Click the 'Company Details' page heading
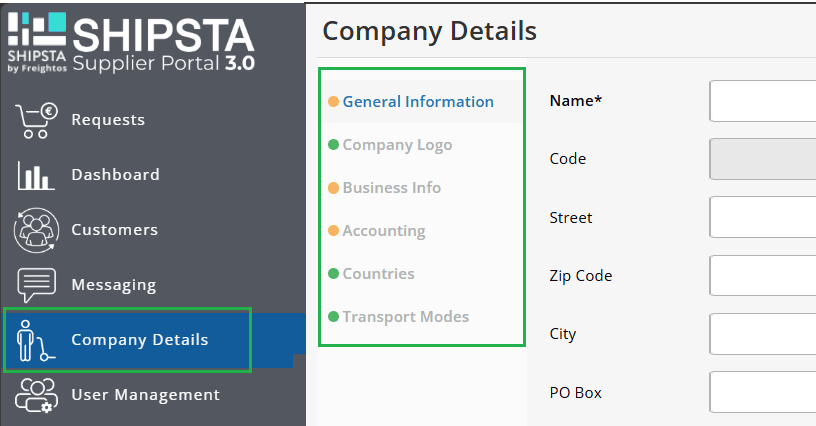Screen dimensions: 816x426 (x=429, y=31)
